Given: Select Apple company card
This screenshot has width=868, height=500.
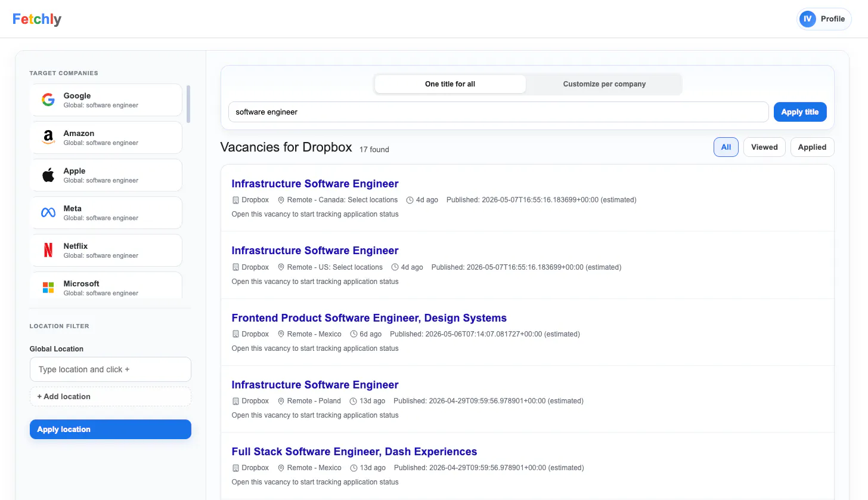Looking at the screenshot, I should click(x=106, y=175).
